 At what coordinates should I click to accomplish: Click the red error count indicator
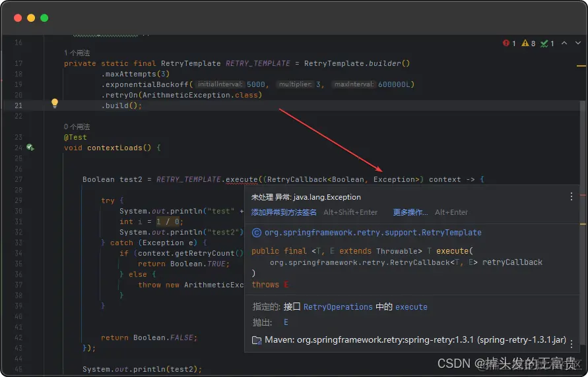coord(509,43)
